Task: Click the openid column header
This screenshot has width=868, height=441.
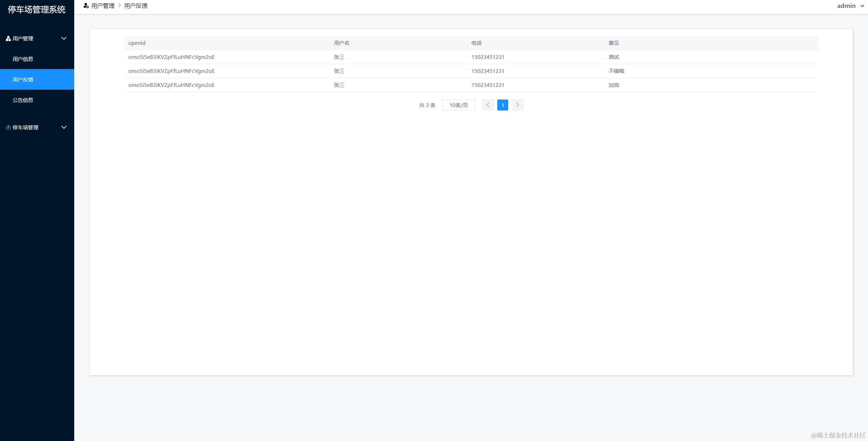Action: point(137,43)
